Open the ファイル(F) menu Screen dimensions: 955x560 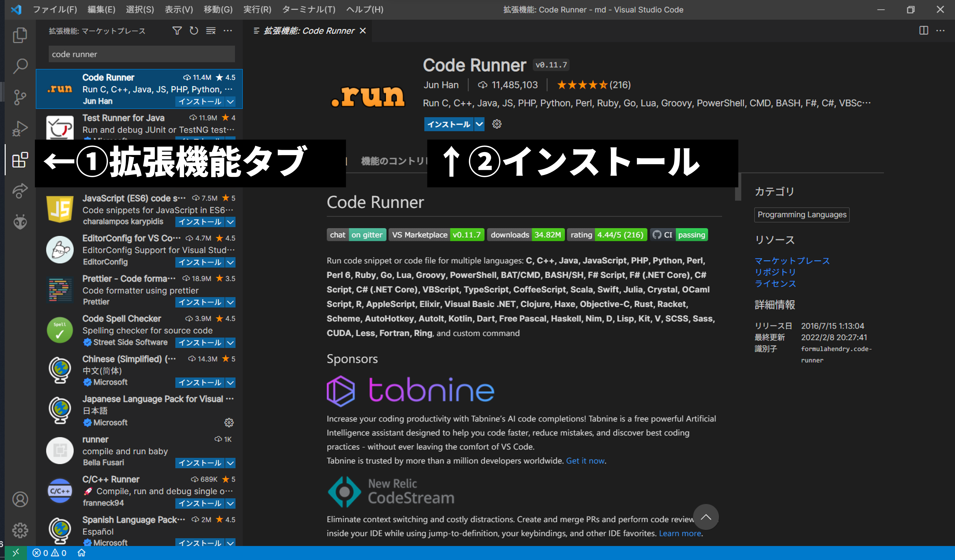point(55,10)
